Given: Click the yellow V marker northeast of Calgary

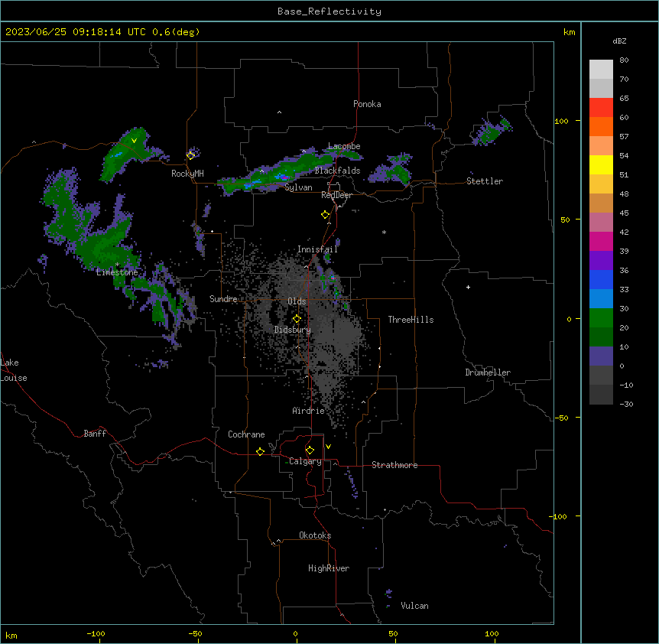Looking at the screenshot, I should coord(328,447).
